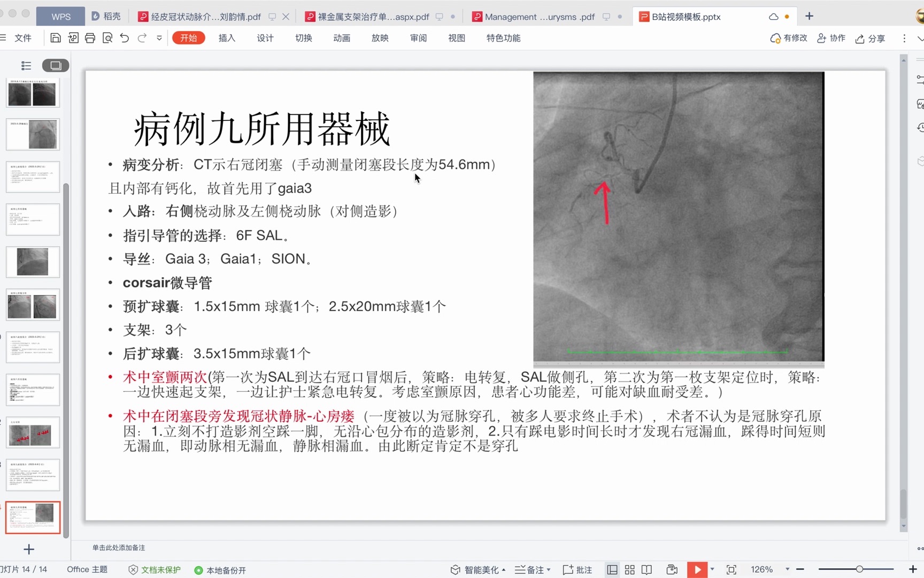Viewport: 924px width, 578px height.
Task: Click fit slide to window icon
Action: [731, 570]
